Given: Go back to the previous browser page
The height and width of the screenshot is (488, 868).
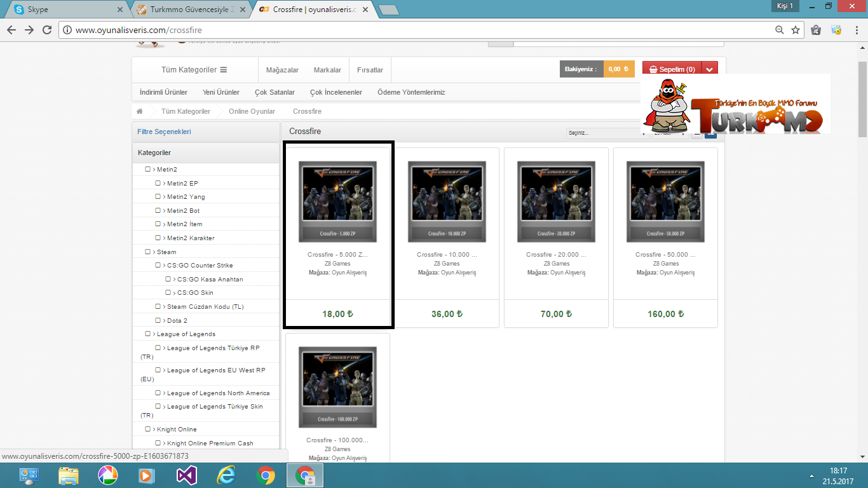Looking at the screenshot, I should tap(11, 30).
